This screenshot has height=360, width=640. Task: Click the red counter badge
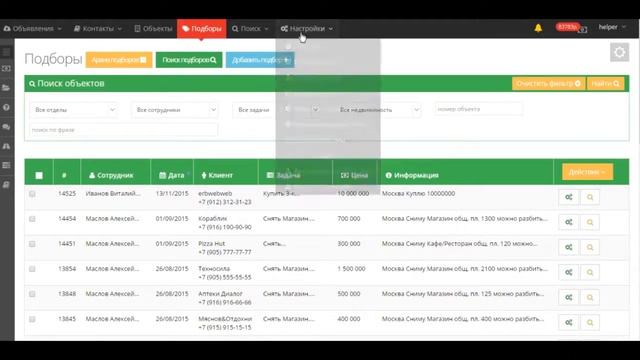pos(567,27)
